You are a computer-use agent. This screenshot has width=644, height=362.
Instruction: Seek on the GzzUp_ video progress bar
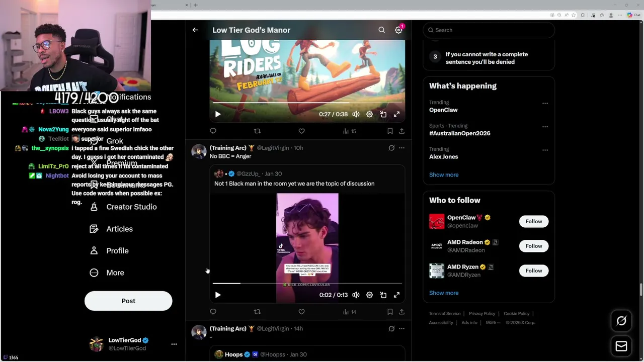tap(307, 284)
